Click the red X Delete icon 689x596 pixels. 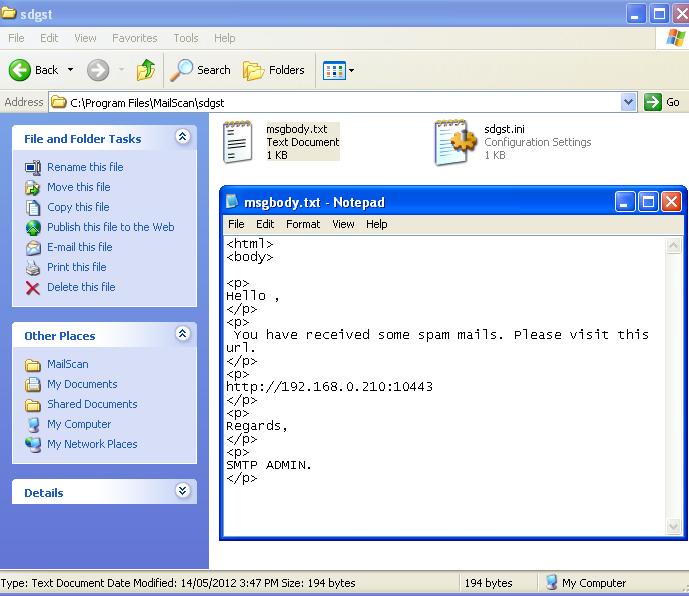coord(33,288)
